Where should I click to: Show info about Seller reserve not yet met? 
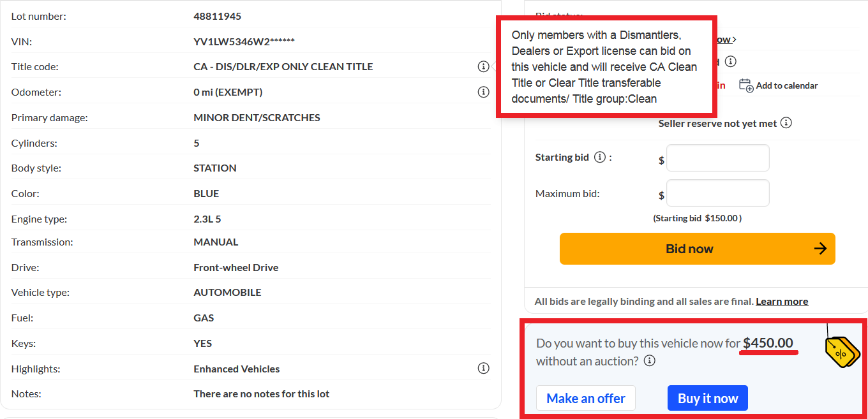coord(786,122)
